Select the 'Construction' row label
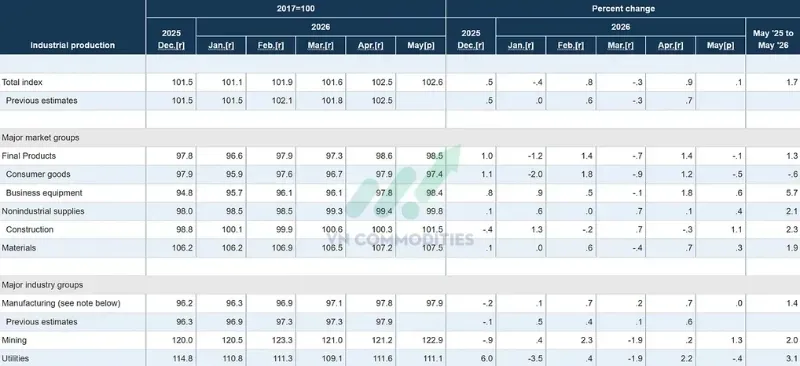The height and width of the screenshot is (366, 800). 30,229
